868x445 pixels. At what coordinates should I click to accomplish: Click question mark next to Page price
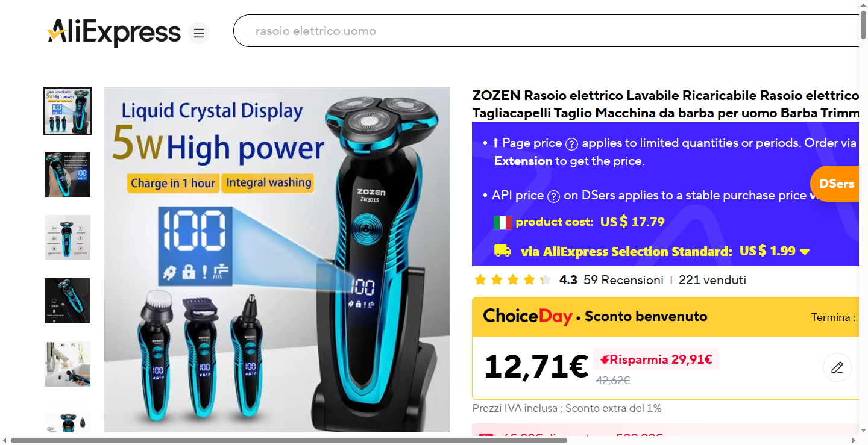coord(571,143)
